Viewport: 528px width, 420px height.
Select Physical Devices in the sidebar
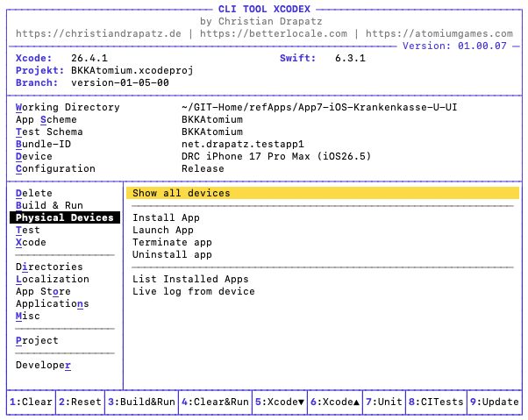click(x=65, y=217)
